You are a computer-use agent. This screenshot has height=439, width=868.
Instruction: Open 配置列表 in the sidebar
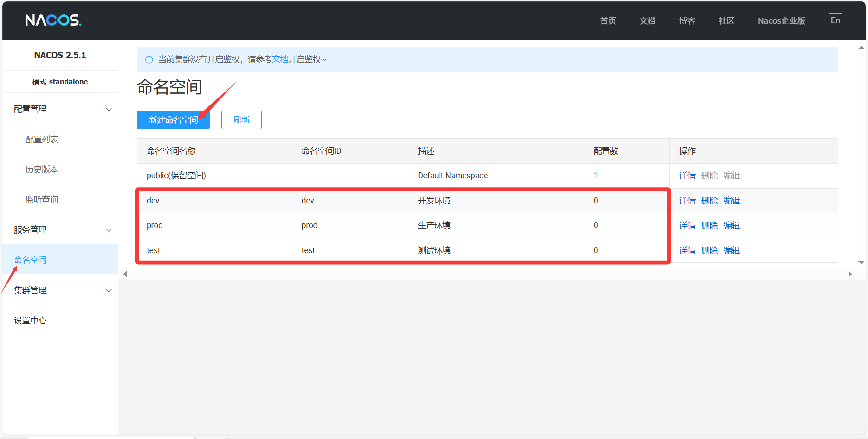click(42, 139)
